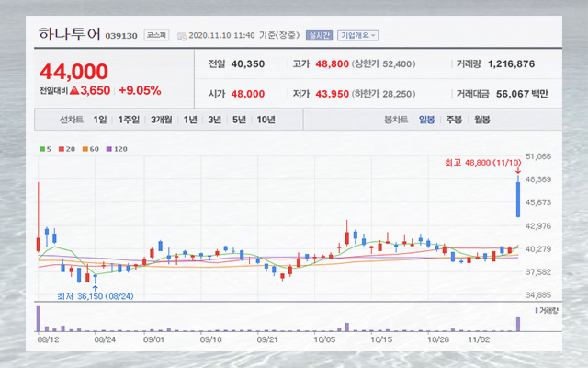The height and width of the screenshot is (368, 588).
Task: Show the 10년 line chart
Action: tap(266, 120)
